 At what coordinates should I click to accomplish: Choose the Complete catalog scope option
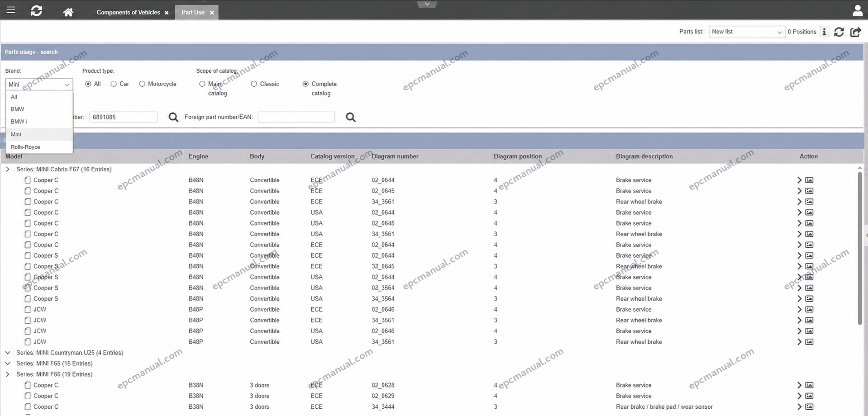click(305, 84)
